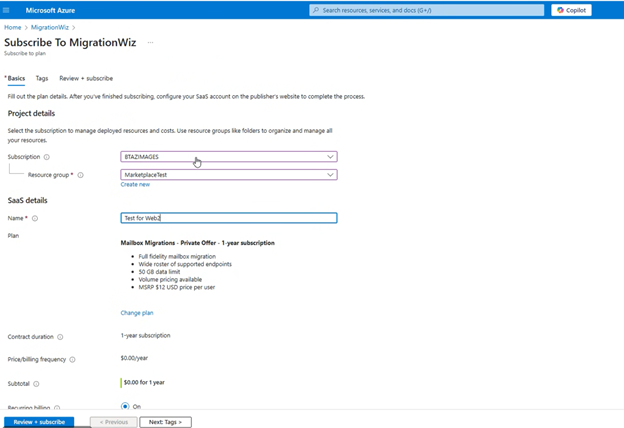The width and height of the screenshot is (624, 428).
Task: Click the SaaS Name input field
Action: pos(229,218)
